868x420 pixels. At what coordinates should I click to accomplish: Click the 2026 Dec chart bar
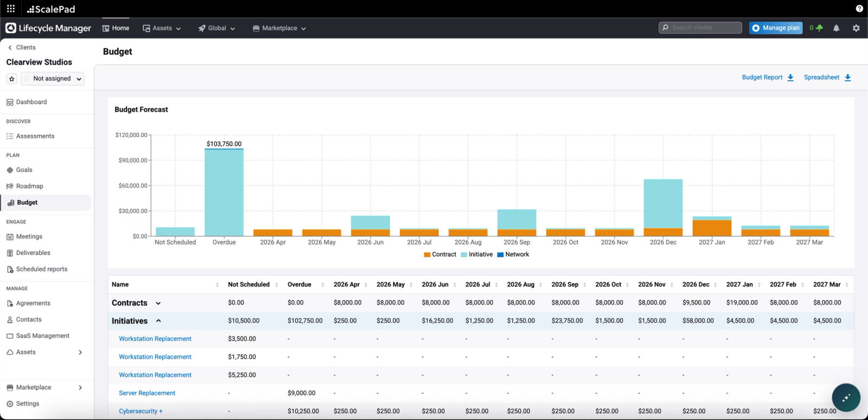[663, 208]
